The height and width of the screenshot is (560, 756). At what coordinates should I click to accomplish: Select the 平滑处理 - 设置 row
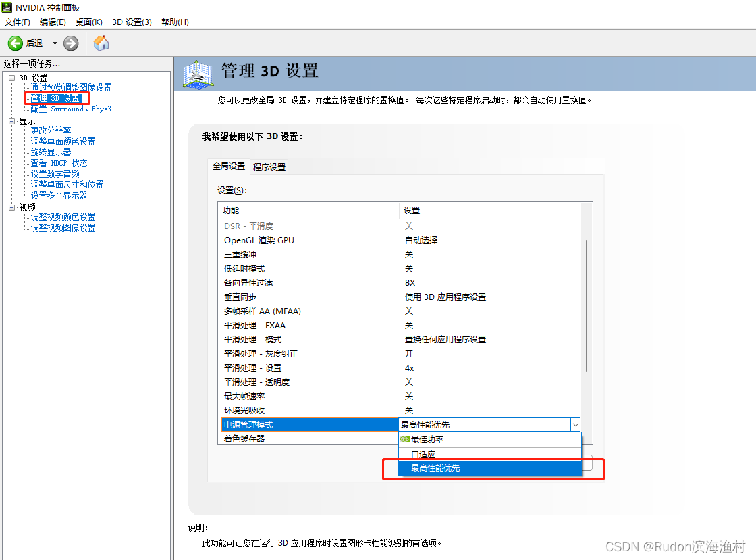pos(401,368)
